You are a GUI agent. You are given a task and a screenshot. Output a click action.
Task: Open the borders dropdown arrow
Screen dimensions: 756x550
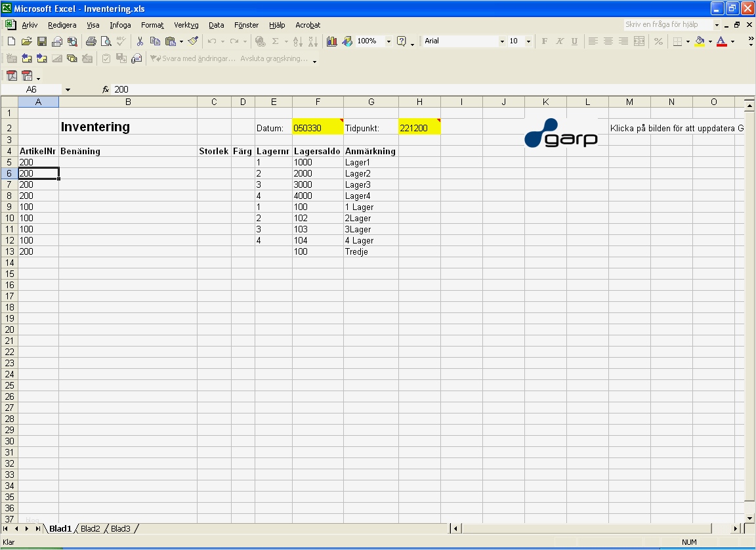click(x=688, y=41)
